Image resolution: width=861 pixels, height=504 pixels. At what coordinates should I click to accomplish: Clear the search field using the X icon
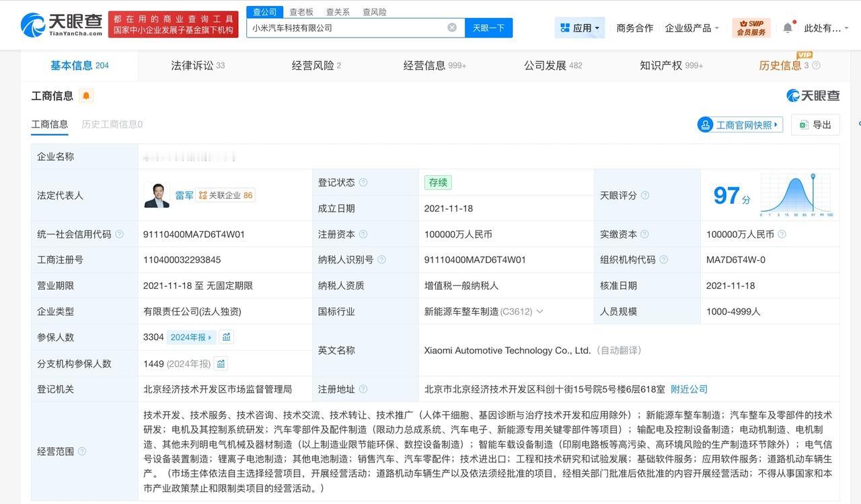click(453, 28)
